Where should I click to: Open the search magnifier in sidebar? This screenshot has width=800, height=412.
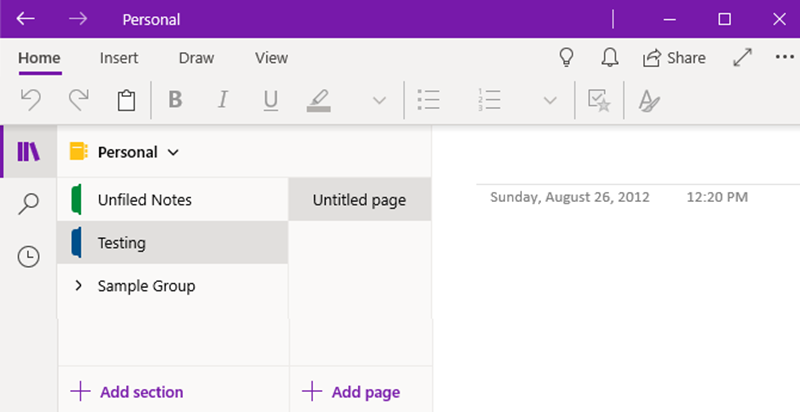click(x=29, y=204)
